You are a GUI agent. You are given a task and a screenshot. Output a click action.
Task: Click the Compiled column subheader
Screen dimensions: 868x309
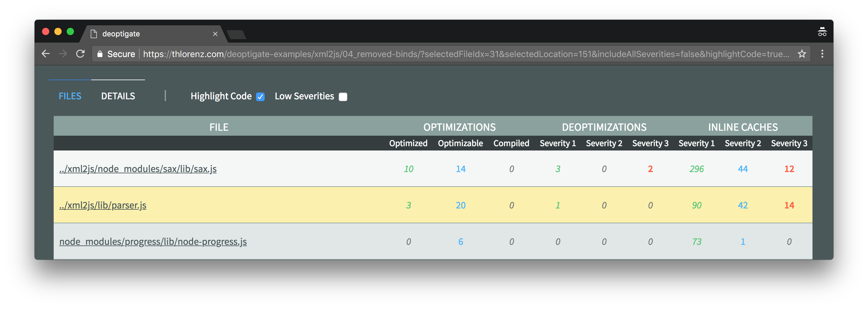(x=511, y=143)
